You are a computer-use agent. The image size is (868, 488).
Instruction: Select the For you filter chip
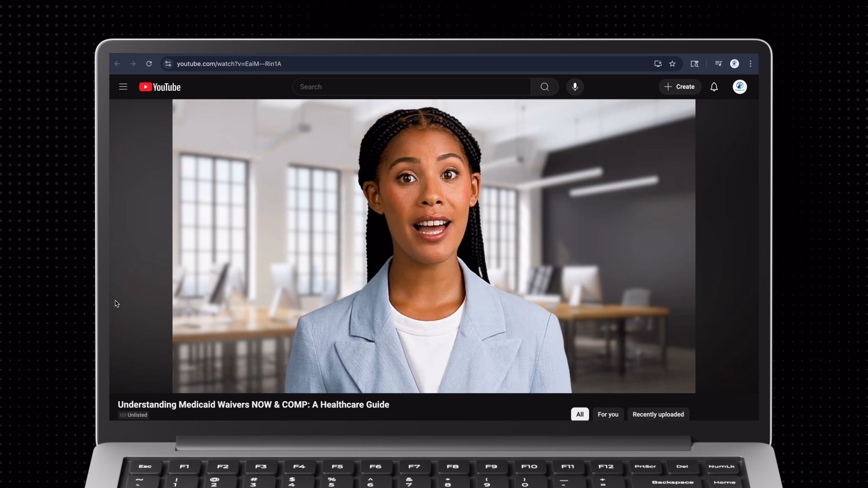pyautogui.click(x=608, y=414)
